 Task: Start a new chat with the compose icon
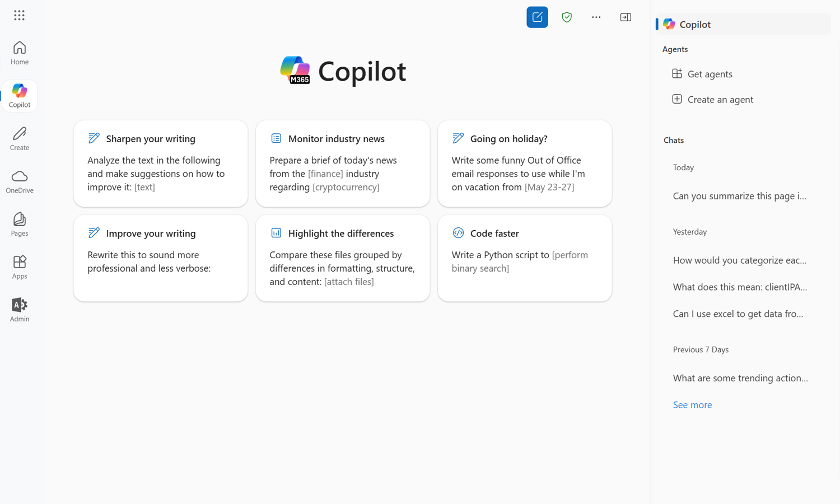tap(537, 17)
